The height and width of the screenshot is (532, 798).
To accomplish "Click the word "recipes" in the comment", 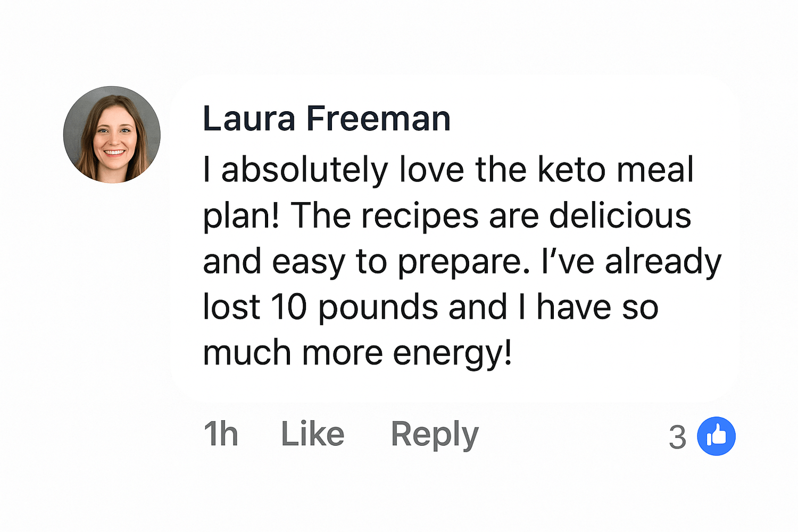I will [420, 217].
